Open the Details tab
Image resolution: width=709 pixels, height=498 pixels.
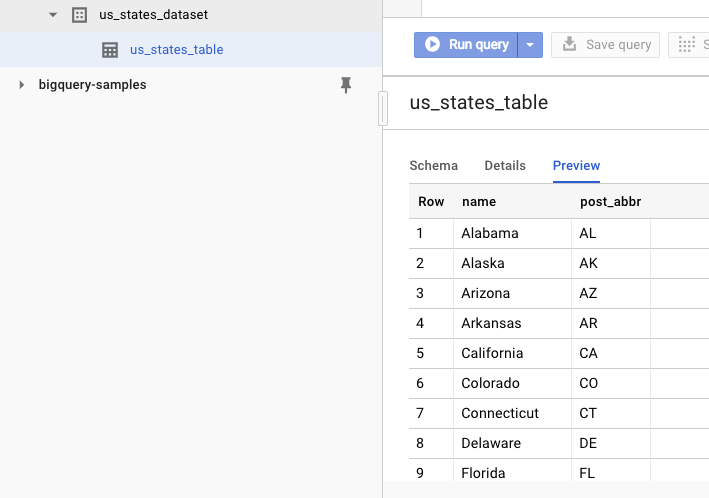[x=505, y=166]
